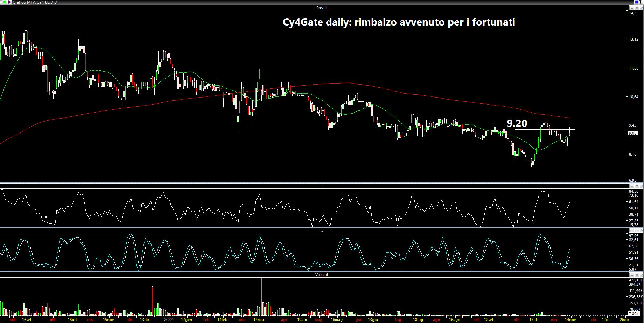Click the purple arrow icon
Screen dimensions: 644x323
pyautogui.click(x=9, y=2)
